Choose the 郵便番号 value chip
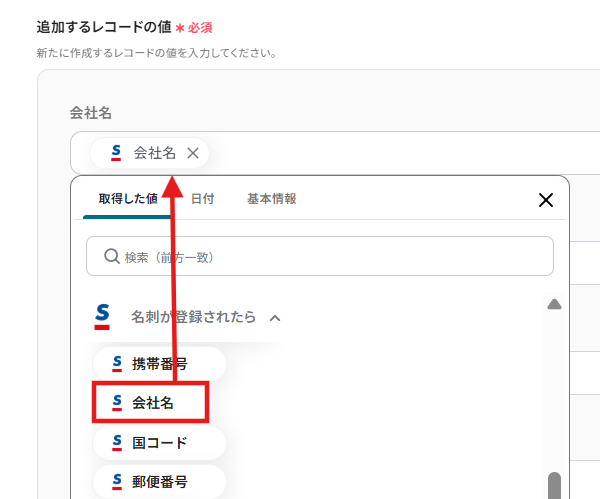The width and height of the screenshot is (600, 499). [x=159, y=481]
